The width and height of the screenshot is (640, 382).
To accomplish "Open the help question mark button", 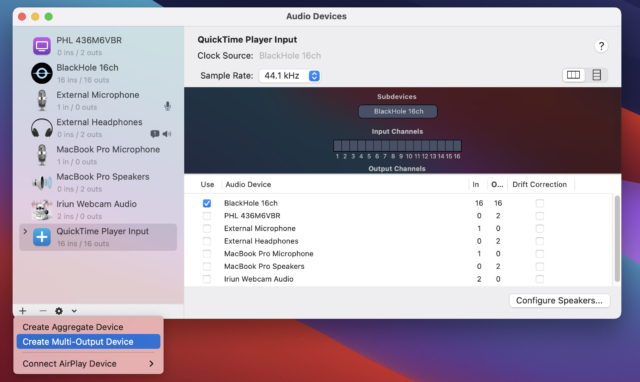I will click(x=601, y=46).
